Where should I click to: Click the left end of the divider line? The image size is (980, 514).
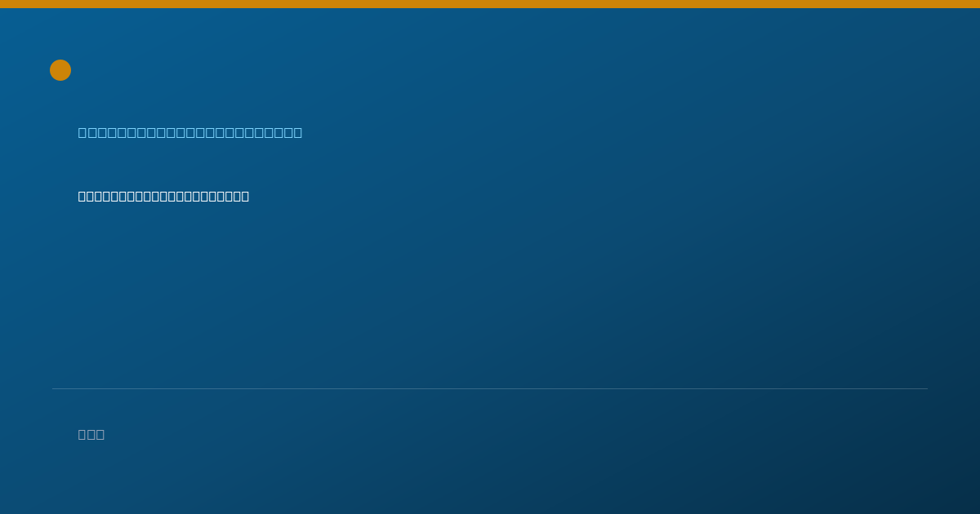[x=54, y=388]
